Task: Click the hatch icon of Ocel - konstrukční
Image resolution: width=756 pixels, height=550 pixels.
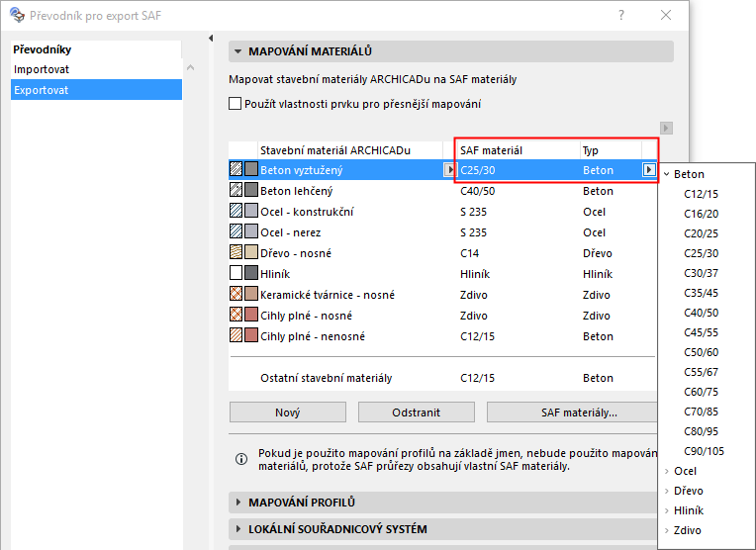Action: 236,211
